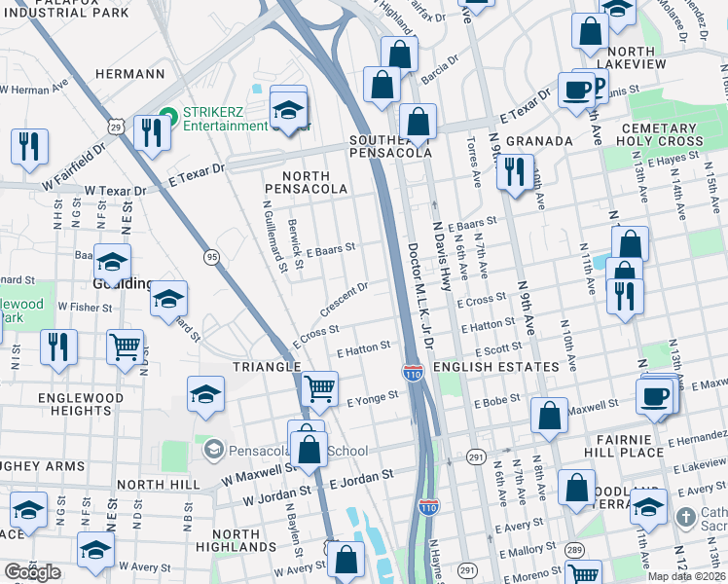Viewport: 728px width, 584px height.
Task: Click the NORTH HIGHLANDS neighborhood label
Action: click(x=236, y=541)
